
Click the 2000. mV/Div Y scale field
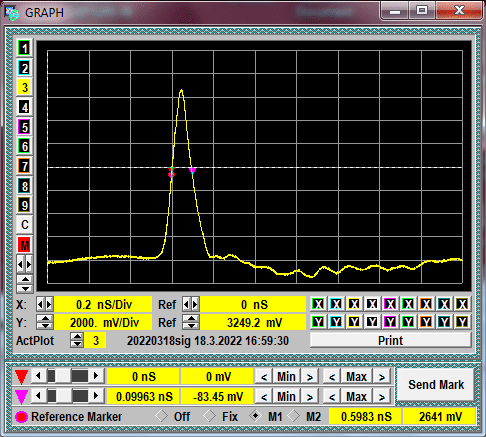(x=103, y=322)
